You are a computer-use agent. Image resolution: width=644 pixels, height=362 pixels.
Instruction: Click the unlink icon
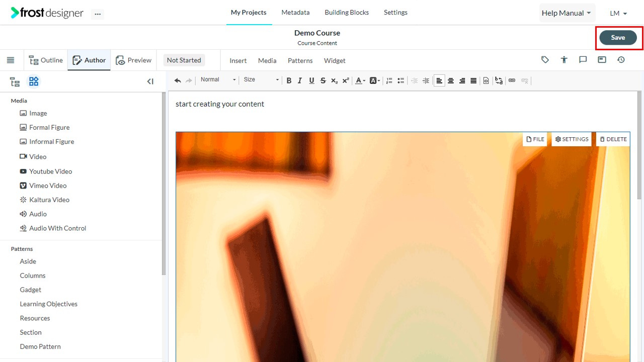pos(525,80)
